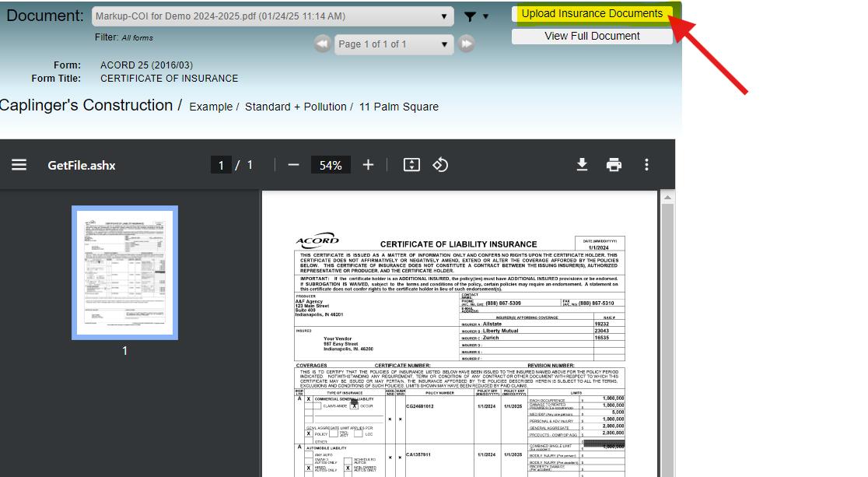Click the zoom out minus icon
868x477 pixels.
pos(293,165)
